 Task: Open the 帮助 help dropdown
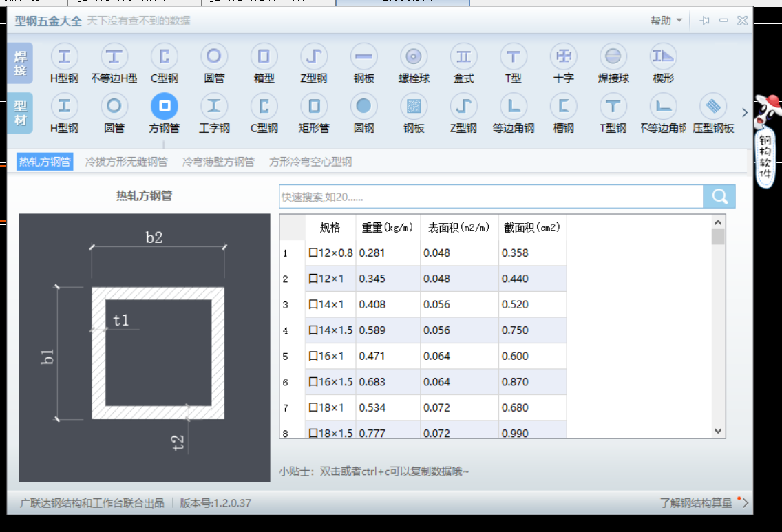tap(666, 21)
